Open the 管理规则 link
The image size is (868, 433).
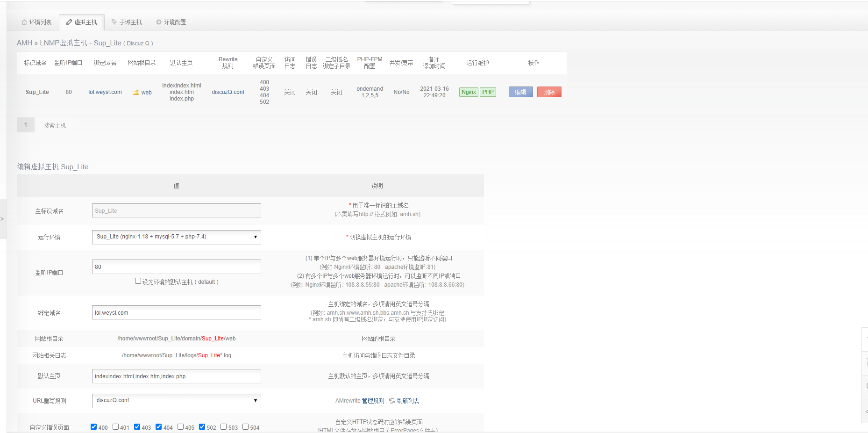point(373,401)
